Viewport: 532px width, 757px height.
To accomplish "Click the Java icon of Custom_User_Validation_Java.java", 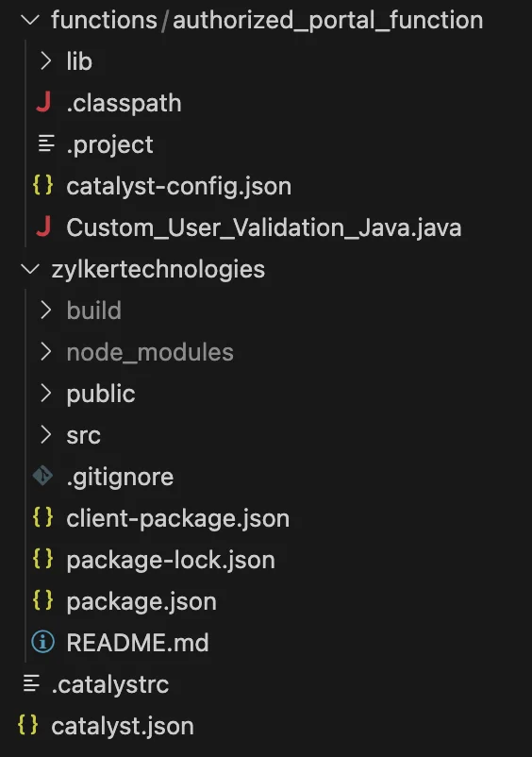I will (x=43, y=227).
